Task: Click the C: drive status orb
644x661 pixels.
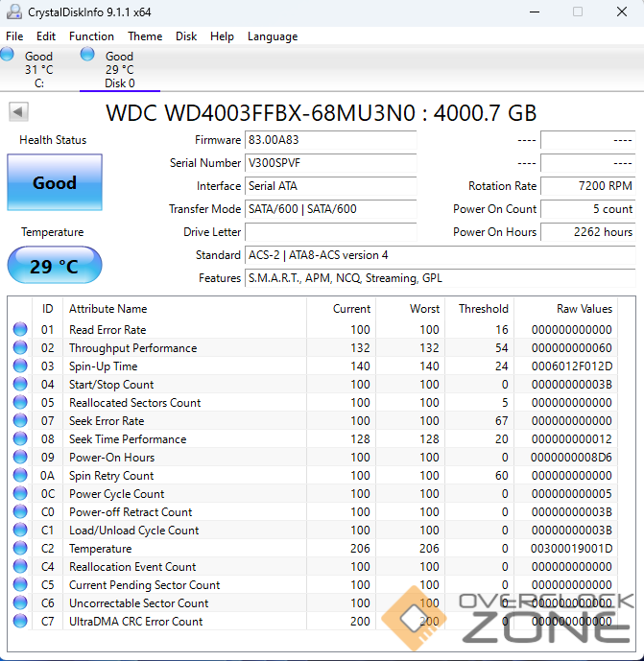Action: pos(8,55)
